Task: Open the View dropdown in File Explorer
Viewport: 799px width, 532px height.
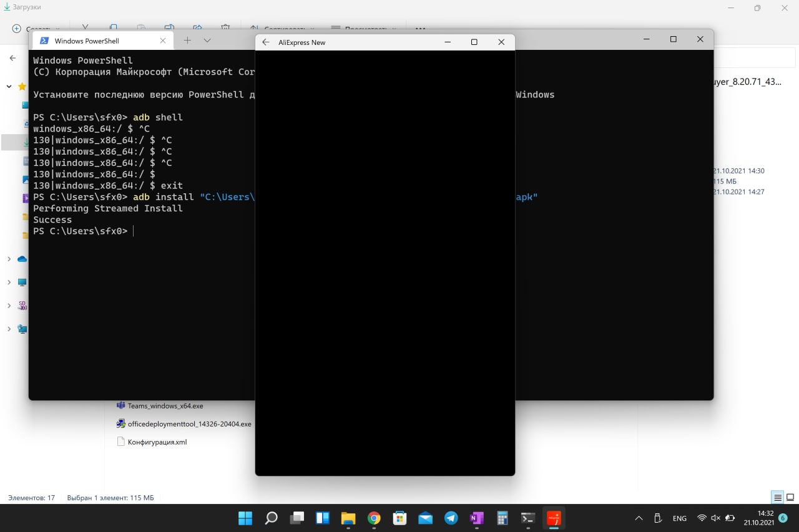Action: coord(363,29)
